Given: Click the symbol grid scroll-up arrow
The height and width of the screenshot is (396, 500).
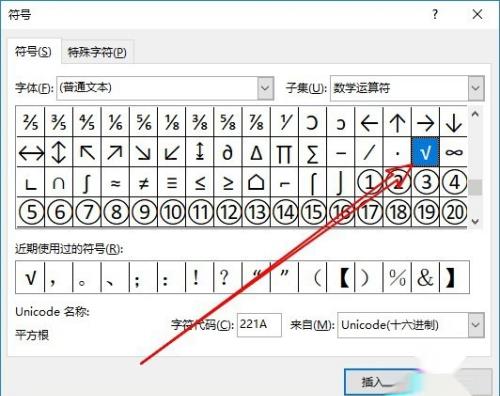Looking at the screenshot, I should pos(475,114).
